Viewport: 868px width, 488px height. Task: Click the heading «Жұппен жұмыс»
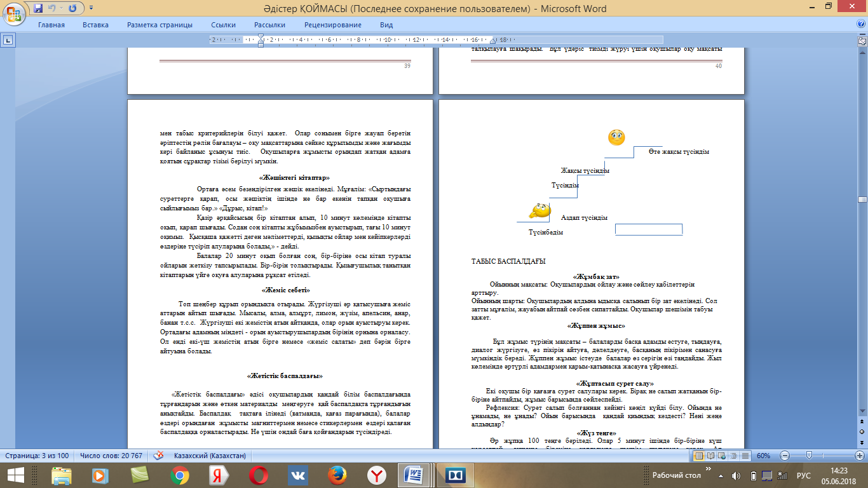pyautogui.click(x=596, y=326)
